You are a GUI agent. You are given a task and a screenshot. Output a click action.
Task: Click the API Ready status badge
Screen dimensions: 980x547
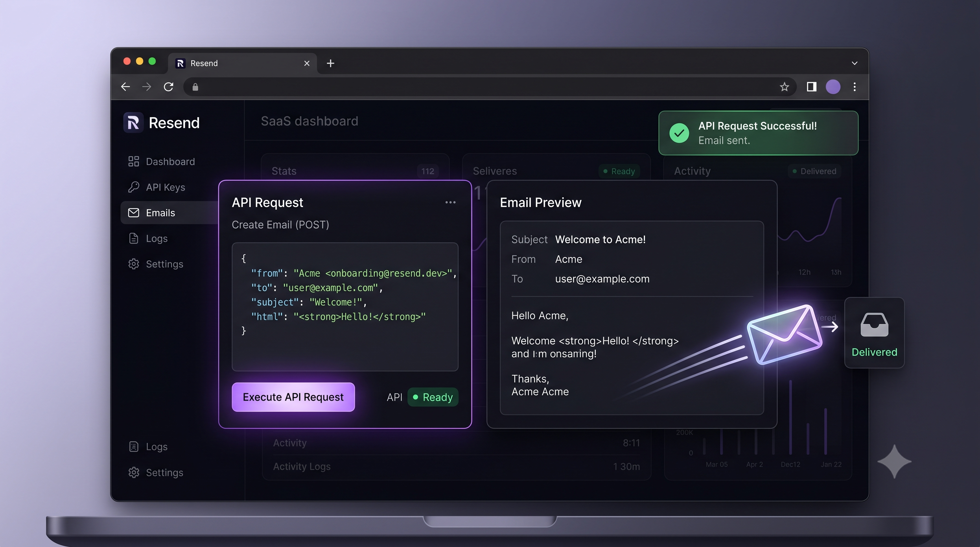click(x=433, y=397)
